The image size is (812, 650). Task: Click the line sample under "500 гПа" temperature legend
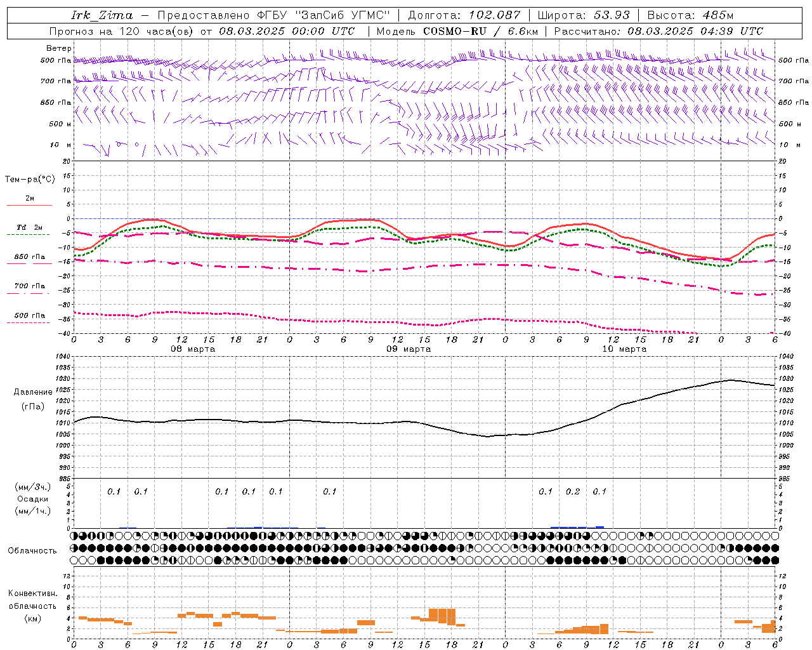(x=28, y=322)
